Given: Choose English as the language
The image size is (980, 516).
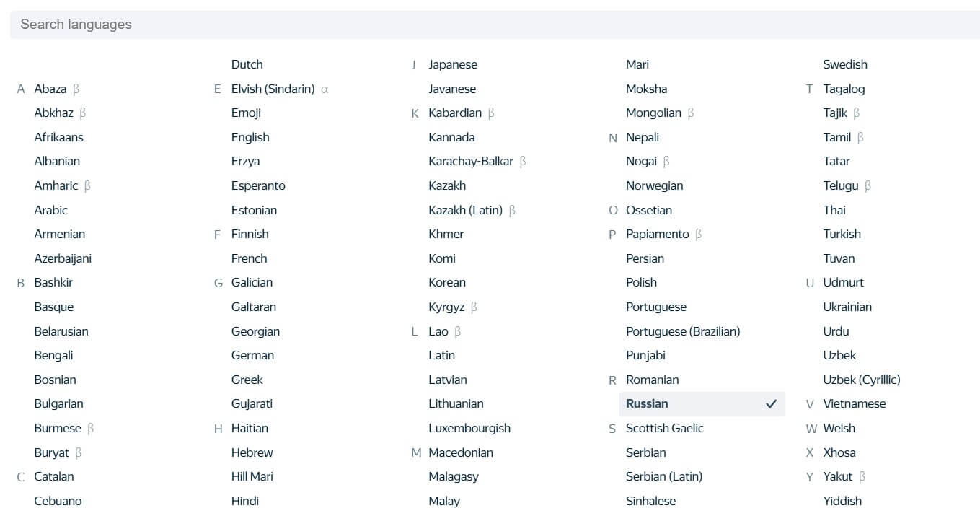Looking at the screenshot, I should point(250,137).
